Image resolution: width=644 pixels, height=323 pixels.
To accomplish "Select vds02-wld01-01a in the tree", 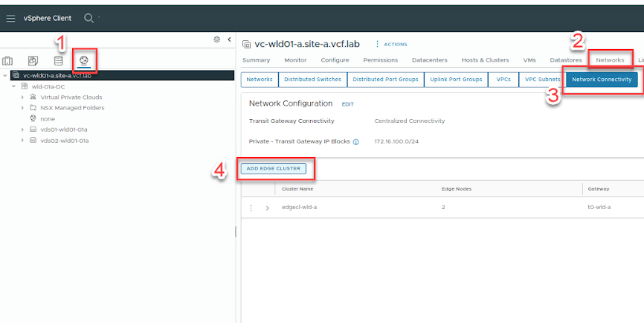I will (x=64, y=141).
